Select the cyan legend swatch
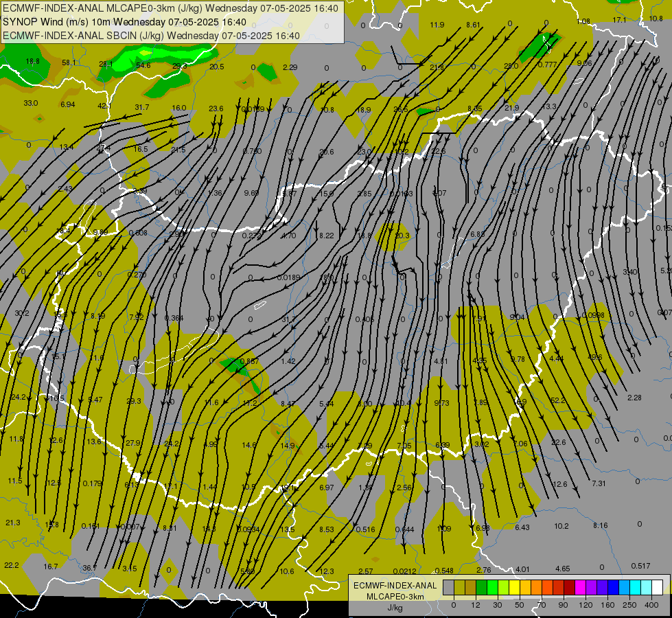The image size is (672, 618). (x=635, y=587)
